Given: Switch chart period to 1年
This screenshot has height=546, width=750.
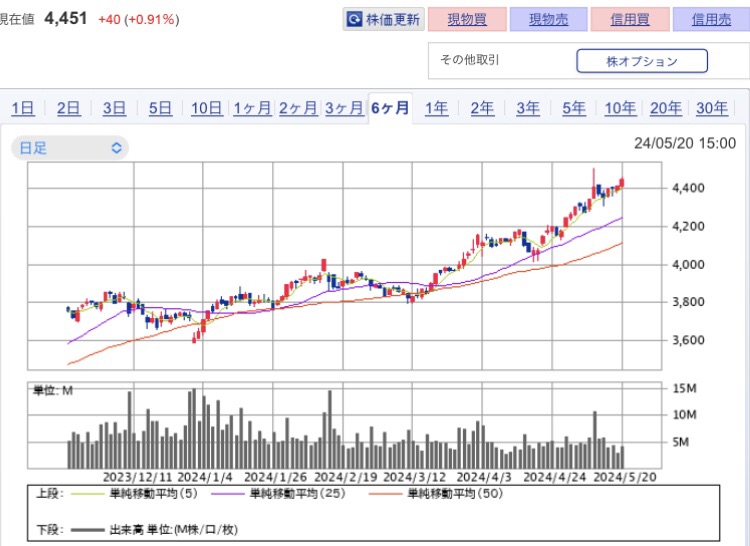Looking at the screenshot, I should [x=436, y=108].
